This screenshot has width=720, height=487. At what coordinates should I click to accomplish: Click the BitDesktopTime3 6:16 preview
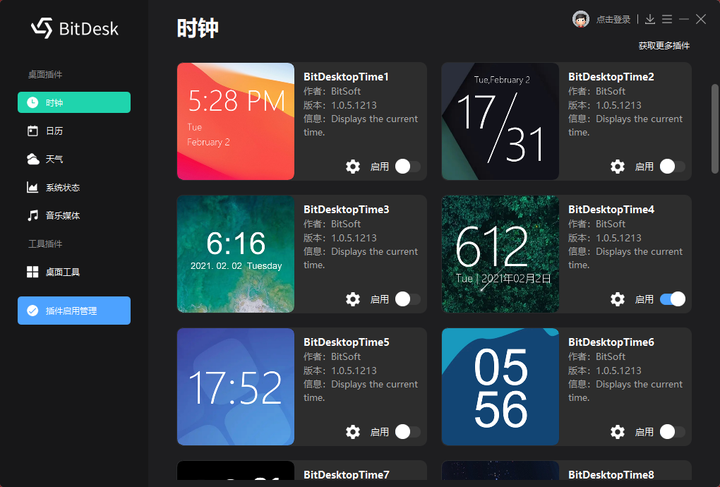pyautogui.click(x=236, y=254)
